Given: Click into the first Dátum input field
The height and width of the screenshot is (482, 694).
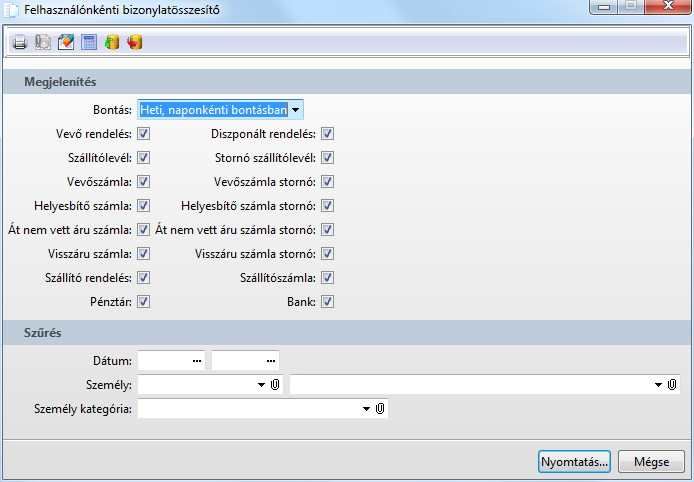Looking at the screenshot, I should 171,361.
